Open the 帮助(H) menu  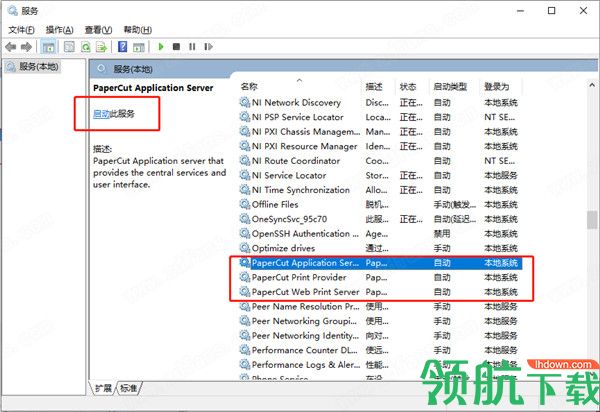pyautogui.click(x=138, y=29)
